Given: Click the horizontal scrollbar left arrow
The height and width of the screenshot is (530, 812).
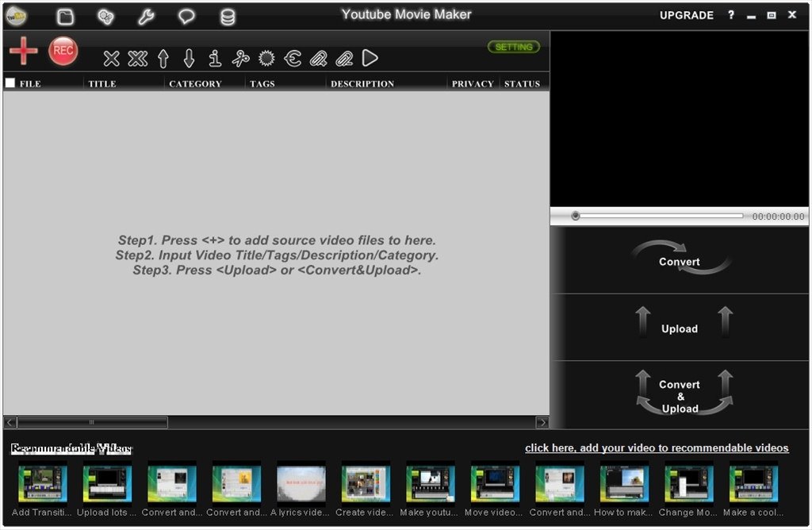Looking at the screenshot, I should (x=10, y=422).
